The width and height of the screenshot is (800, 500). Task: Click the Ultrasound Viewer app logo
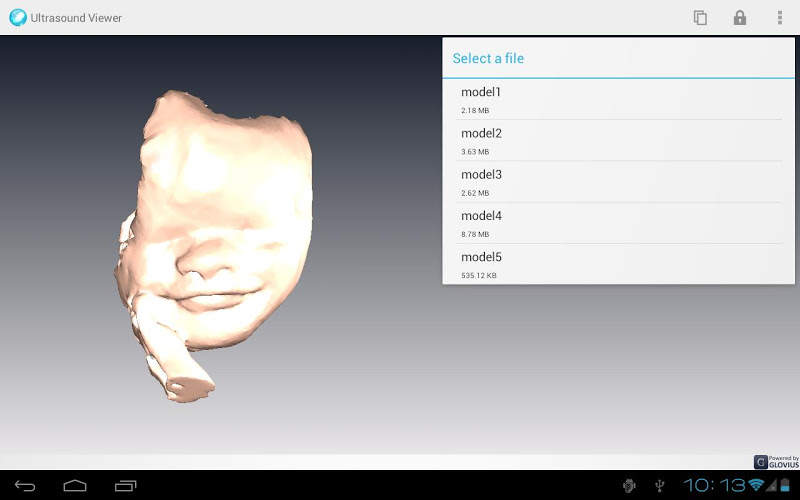point(18,17)
